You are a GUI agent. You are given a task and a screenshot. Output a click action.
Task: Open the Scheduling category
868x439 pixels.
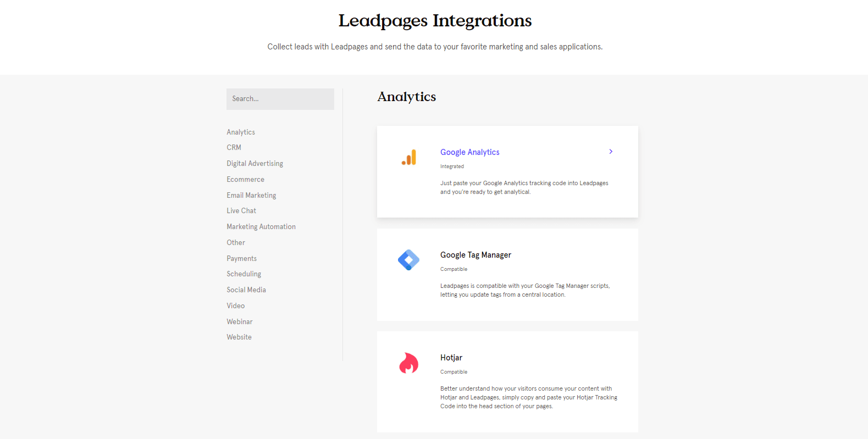tap(244, 274)
